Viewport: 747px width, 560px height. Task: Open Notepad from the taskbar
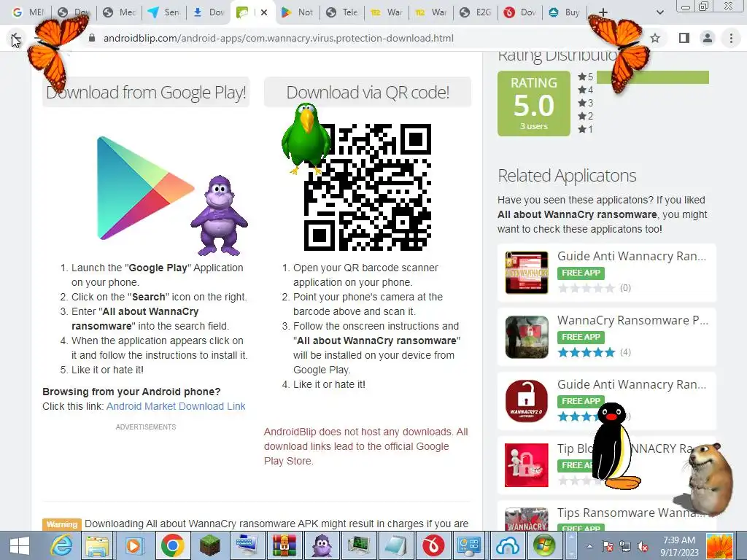(396, 545)
